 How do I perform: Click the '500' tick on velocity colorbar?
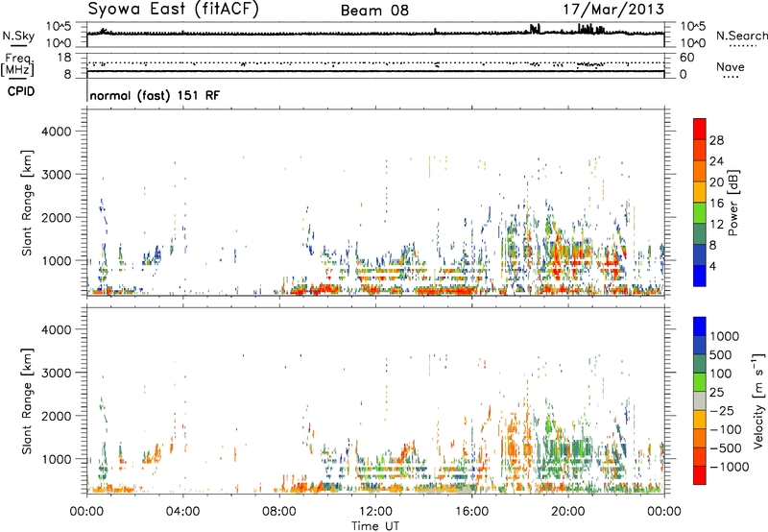point(720,355)
